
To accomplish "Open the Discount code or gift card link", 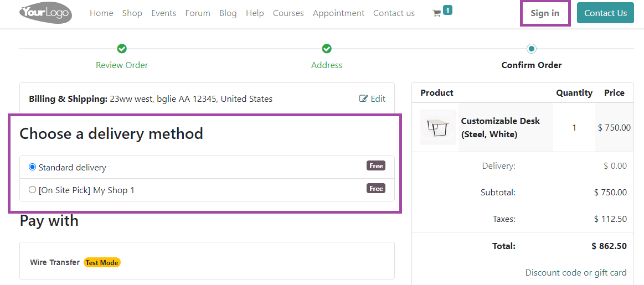I will pyautogui.click(x=576, y=273).
